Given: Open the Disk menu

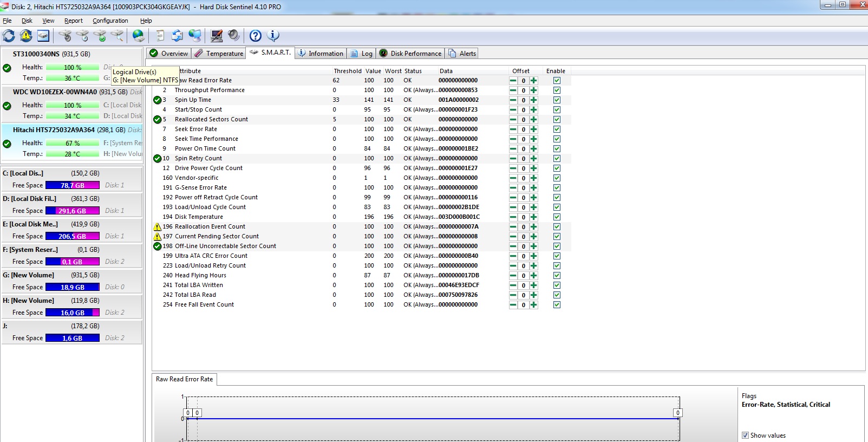Looking at the screenshot, I should point(27,21).
